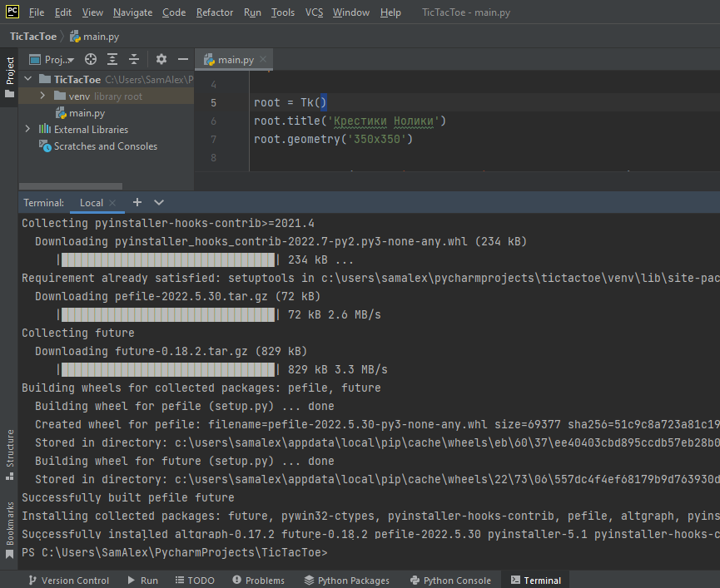Open the Code menu

tap(174, 12)
